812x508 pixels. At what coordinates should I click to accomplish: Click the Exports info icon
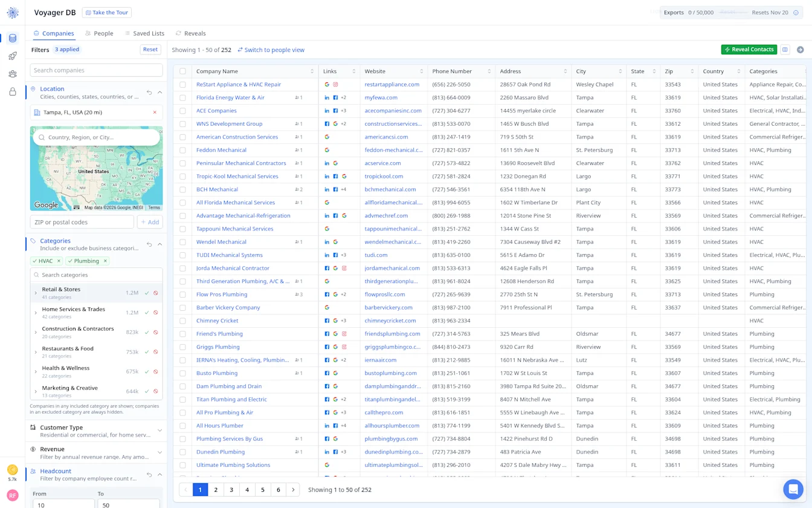[796, 13]
